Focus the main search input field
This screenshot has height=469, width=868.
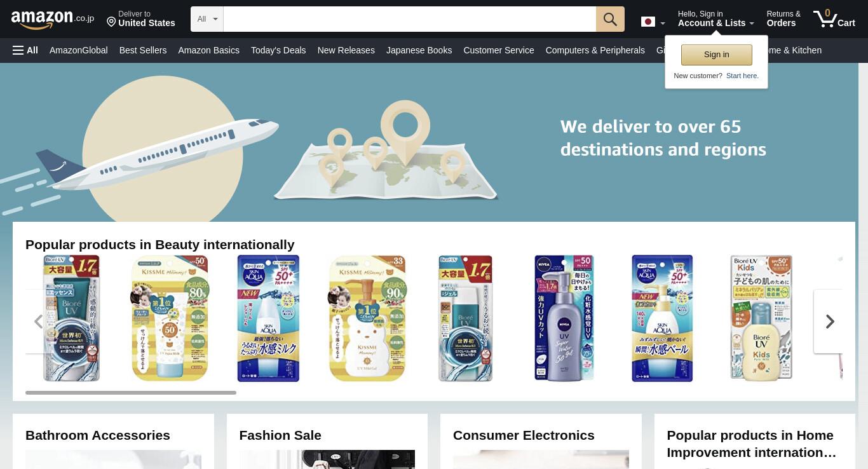410,19
